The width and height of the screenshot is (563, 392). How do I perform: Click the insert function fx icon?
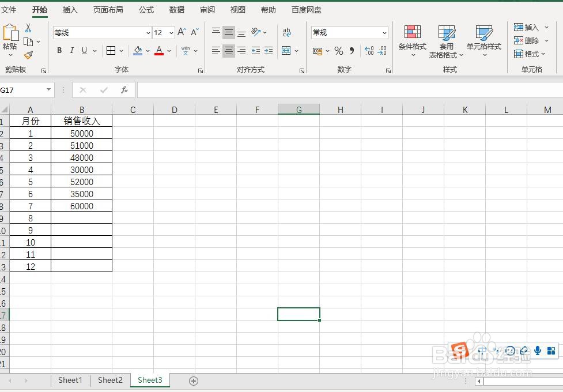(125, 89)
